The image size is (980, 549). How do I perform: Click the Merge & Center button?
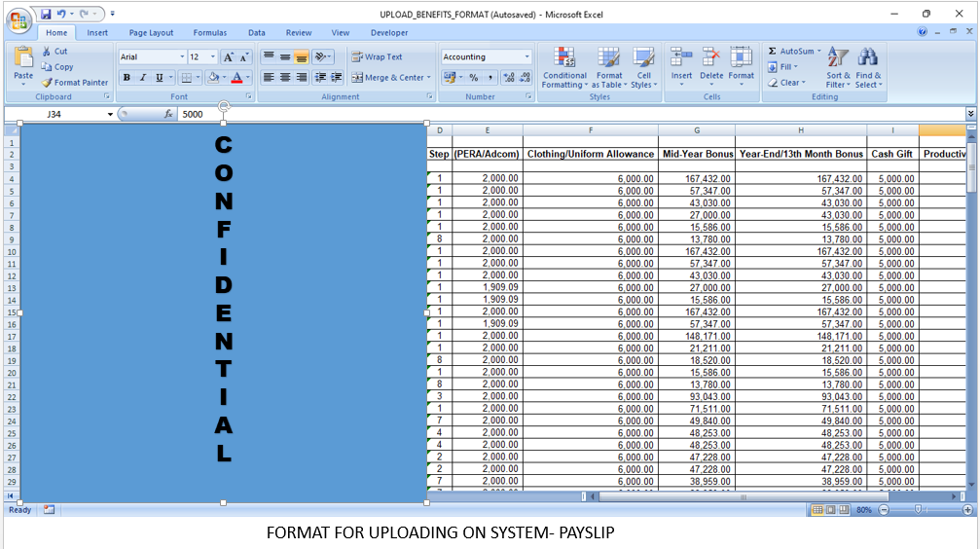point(387,78)
